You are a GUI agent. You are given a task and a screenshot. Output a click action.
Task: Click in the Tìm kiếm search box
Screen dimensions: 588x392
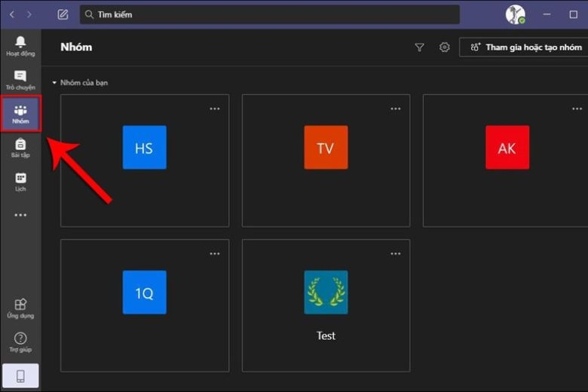pyautogui.click(x=270, y=14)
